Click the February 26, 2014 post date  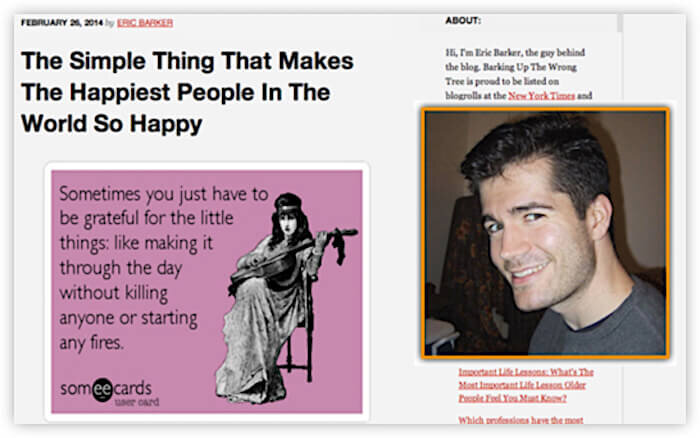tap(62, 22)
